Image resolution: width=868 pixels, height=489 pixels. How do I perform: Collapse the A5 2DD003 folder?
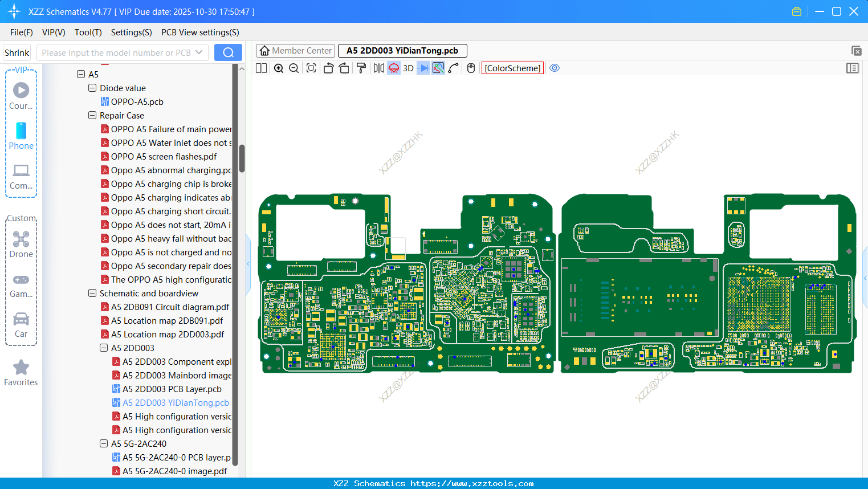tap(104, 348)
